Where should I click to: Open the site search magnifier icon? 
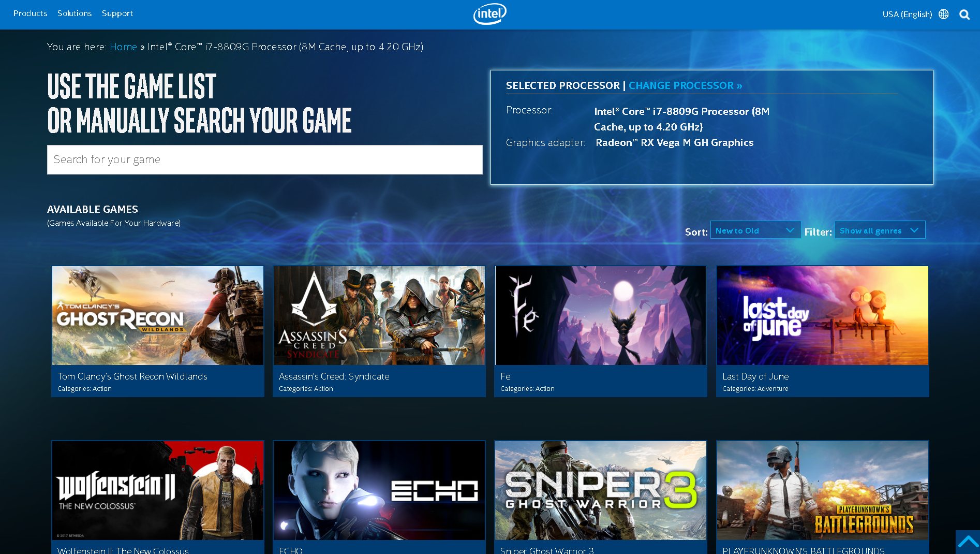[964, 14]
